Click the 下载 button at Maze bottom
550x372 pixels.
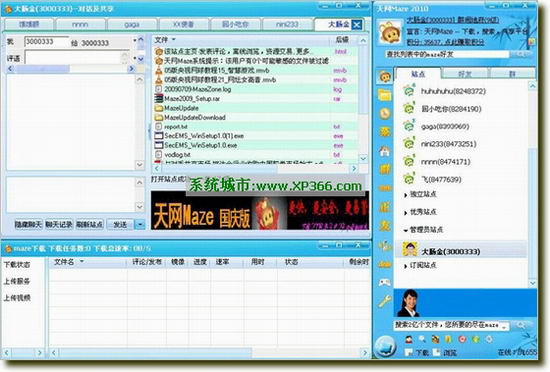pos(417,352)
